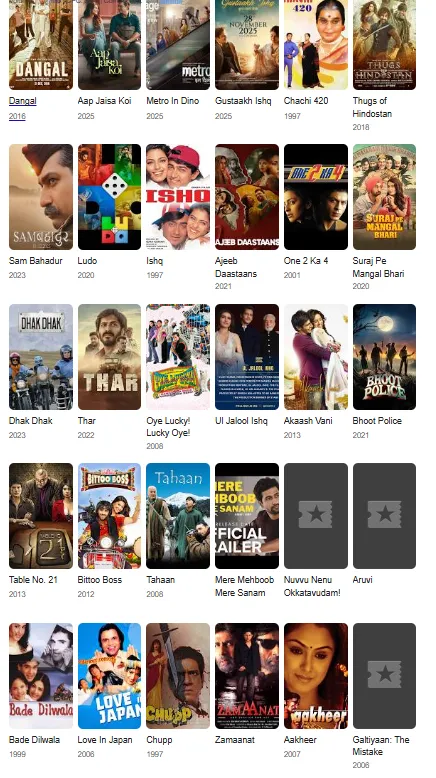The image size is (436, 778).
Task: Select Oye Lucky! Lucky Oye! title
Action: point(169,427)
